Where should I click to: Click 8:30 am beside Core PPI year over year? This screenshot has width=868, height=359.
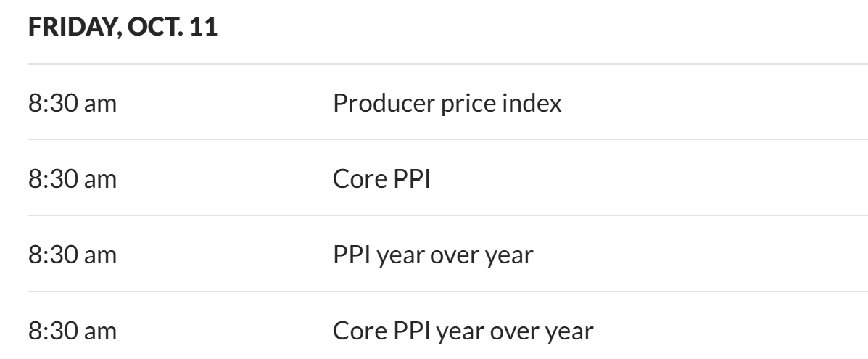(x=72, y=331)
